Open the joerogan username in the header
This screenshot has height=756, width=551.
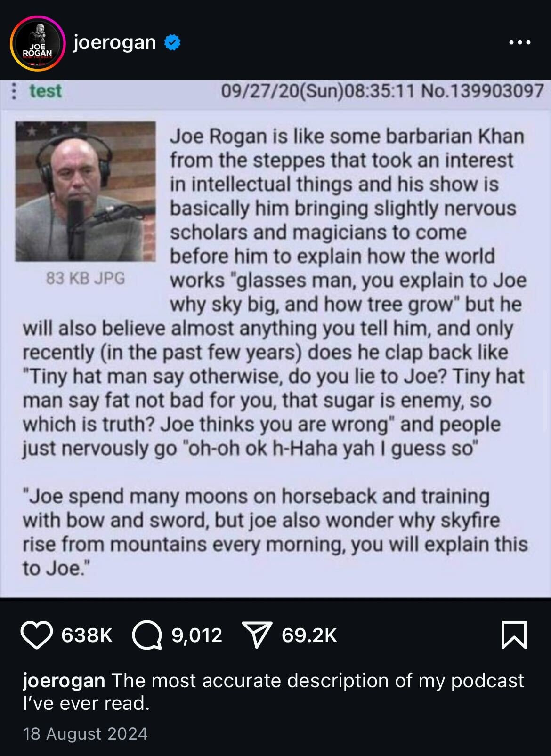tap(114, 43)
